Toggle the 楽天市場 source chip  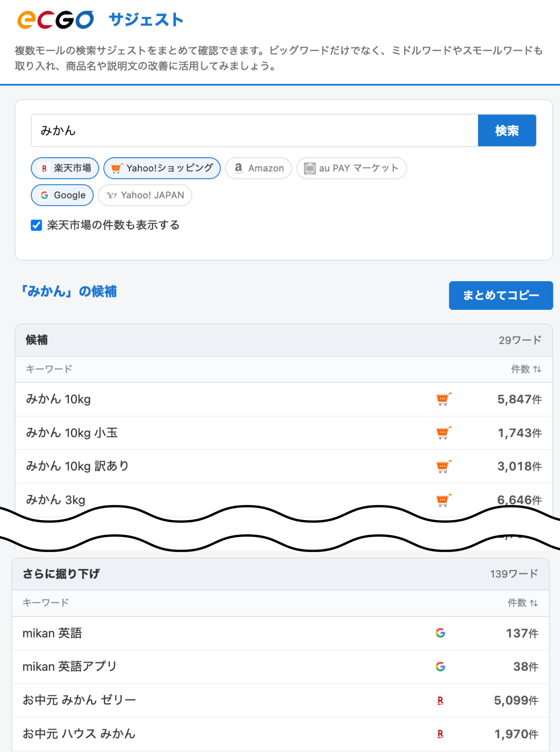65,168
